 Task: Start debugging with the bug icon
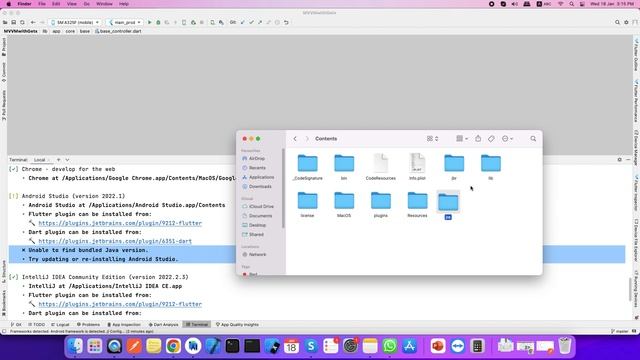[x=158, y=22]
